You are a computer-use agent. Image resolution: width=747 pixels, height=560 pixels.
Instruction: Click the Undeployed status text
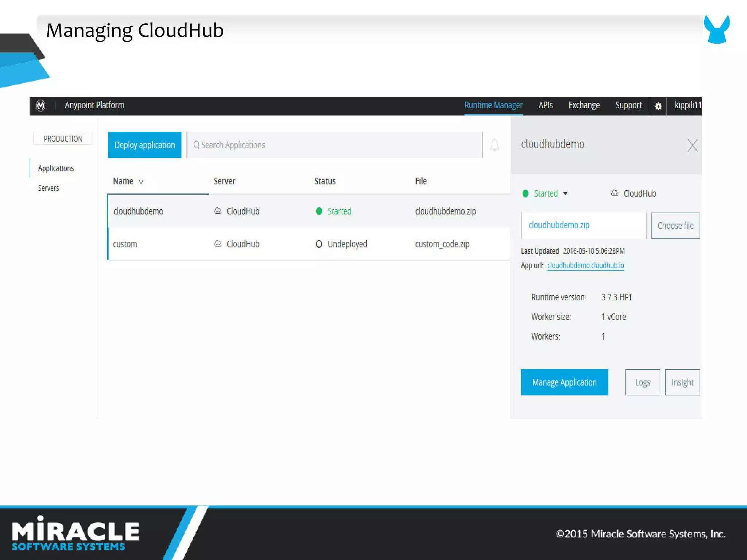(x=347, y=244)
